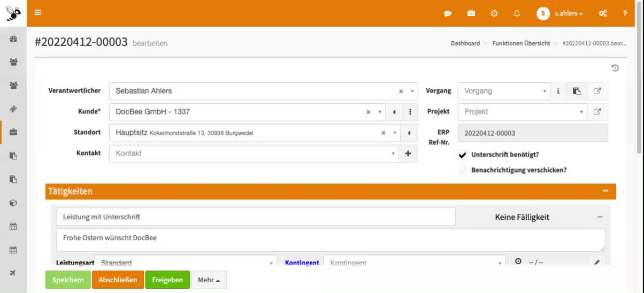Click the green Speichern button
644x293 pixels.
click(68, 280)
